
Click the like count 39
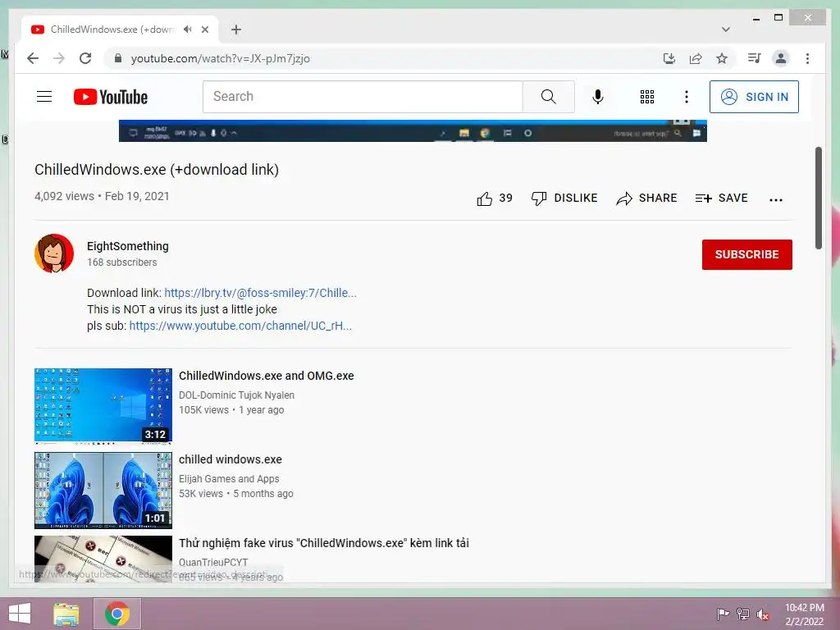(505, 199)
